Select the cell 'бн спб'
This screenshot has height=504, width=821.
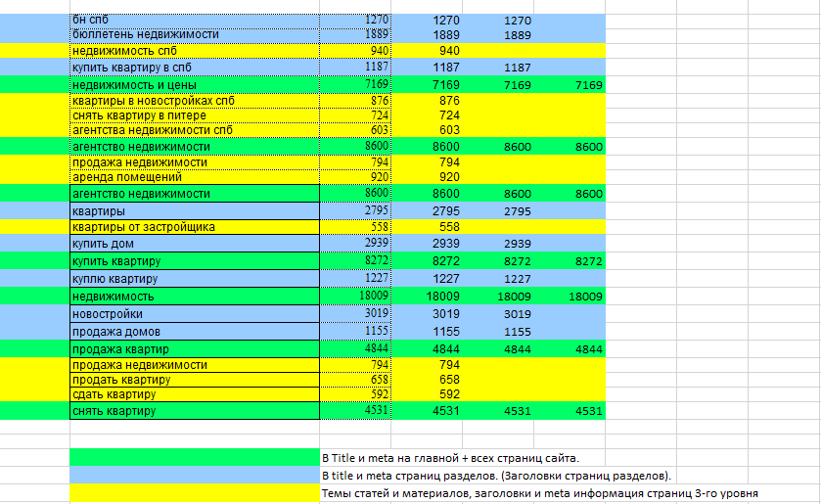point(195,20)
